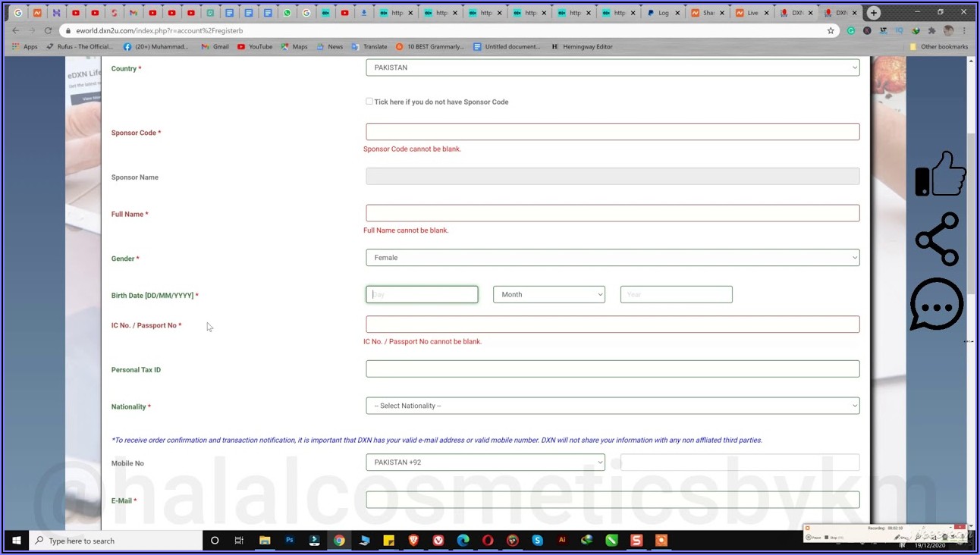Open Photoshop from the taskbar
The width and height of the screenshot is (980, 555).
[289, 541]
